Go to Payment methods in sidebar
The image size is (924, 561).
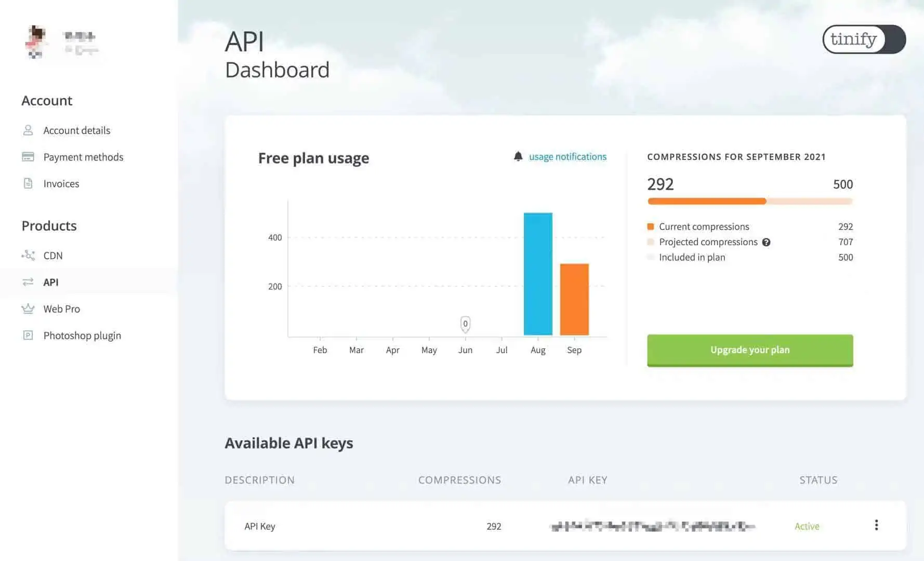(83, 157)
